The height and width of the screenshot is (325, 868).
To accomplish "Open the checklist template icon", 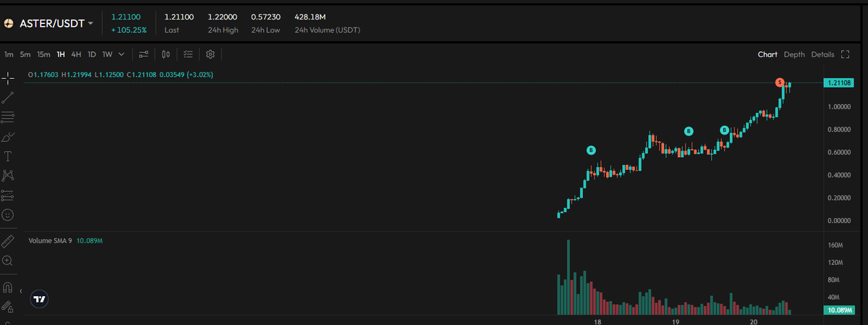I will [x=188, y=54].
